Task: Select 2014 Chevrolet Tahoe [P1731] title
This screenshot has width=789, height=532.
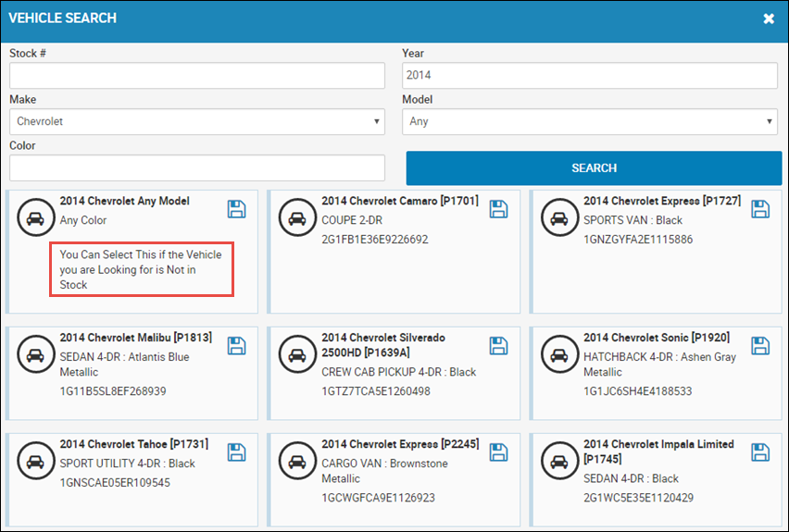Action: tap(134, 444)
